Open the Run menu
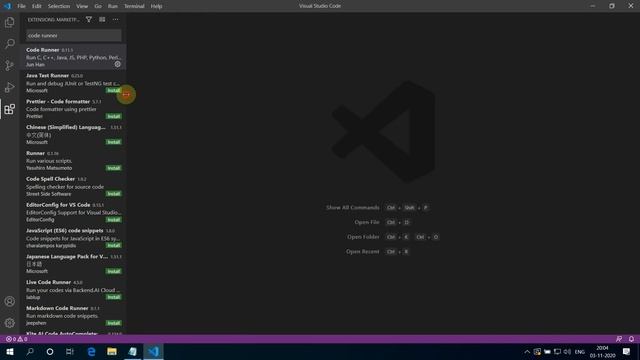Image resolution: width=640 pixels, height=360 pixels. click(x=113, y=6)
